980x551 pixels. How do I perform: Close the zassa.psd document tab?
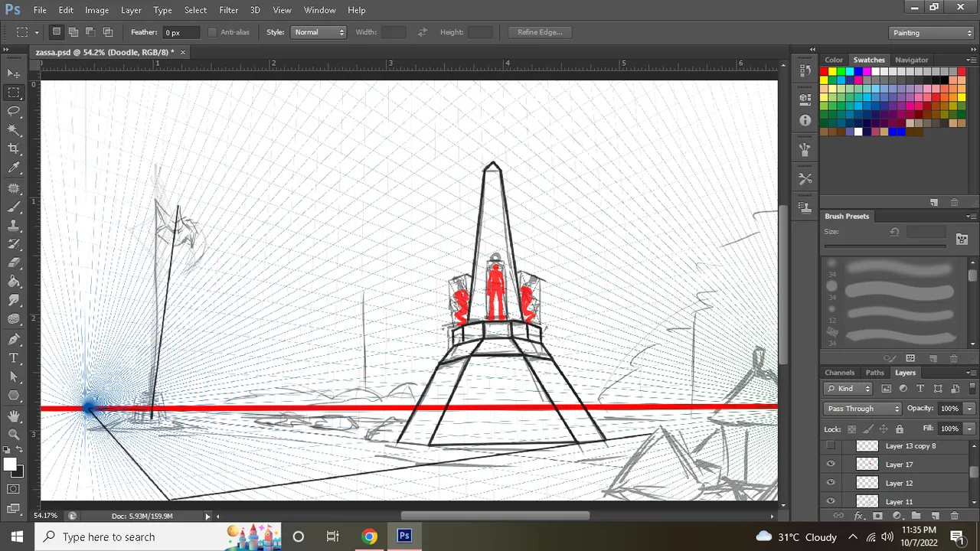point(183,52)
